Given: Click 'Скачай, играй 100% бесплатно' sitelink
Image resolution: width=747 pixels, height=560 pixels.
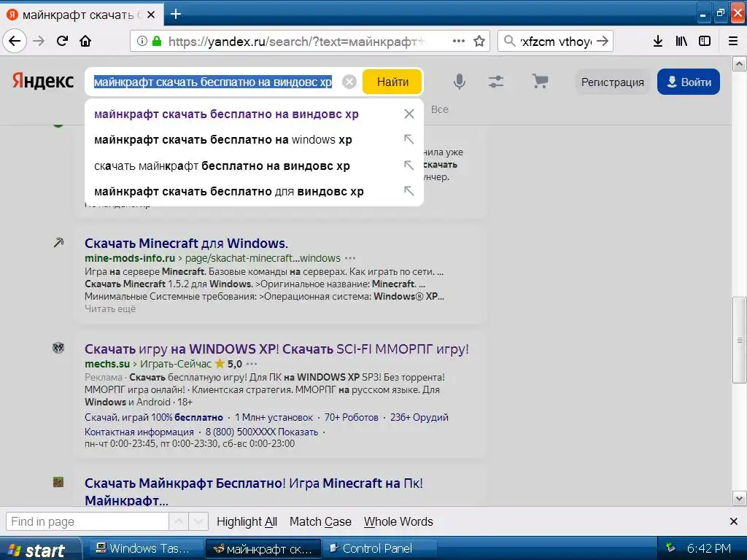Looking at the screenshot, I should coord(153,418).
